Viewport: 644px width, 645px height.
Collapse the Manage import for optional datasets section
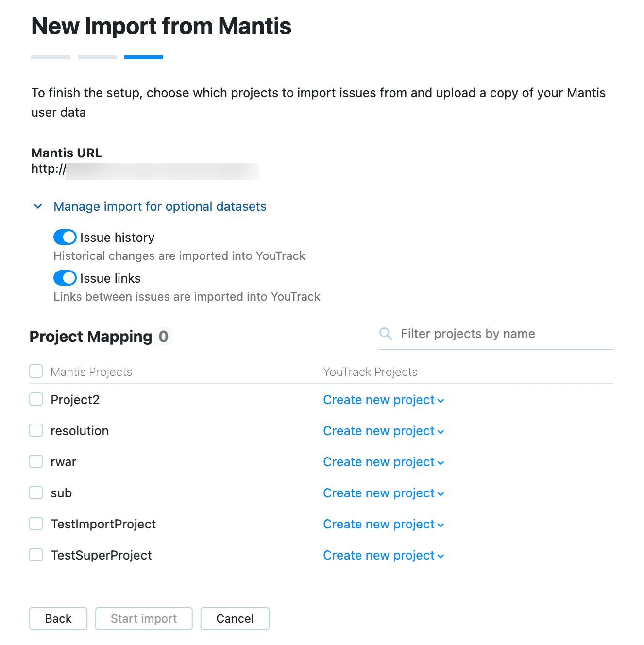pos(38,206)
